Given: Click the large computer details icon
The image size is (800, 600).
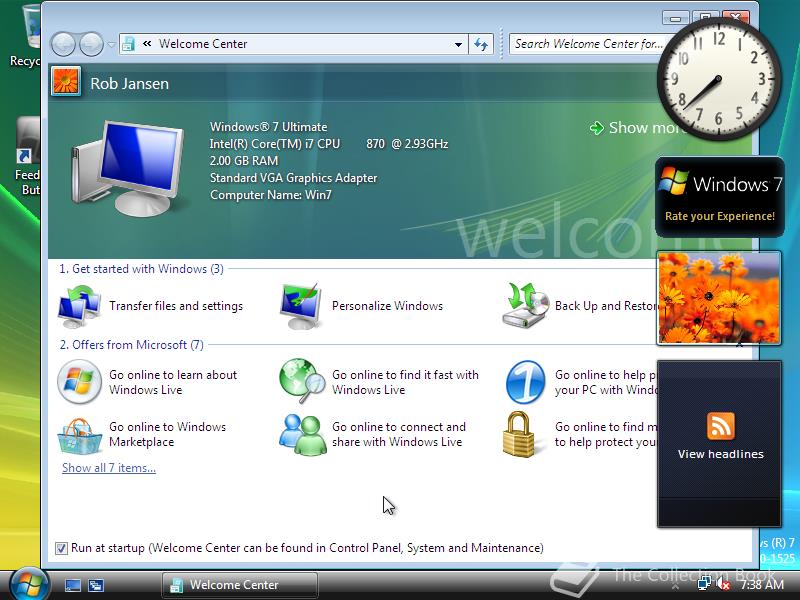Looking at the screenshot, I should point(127,168).
